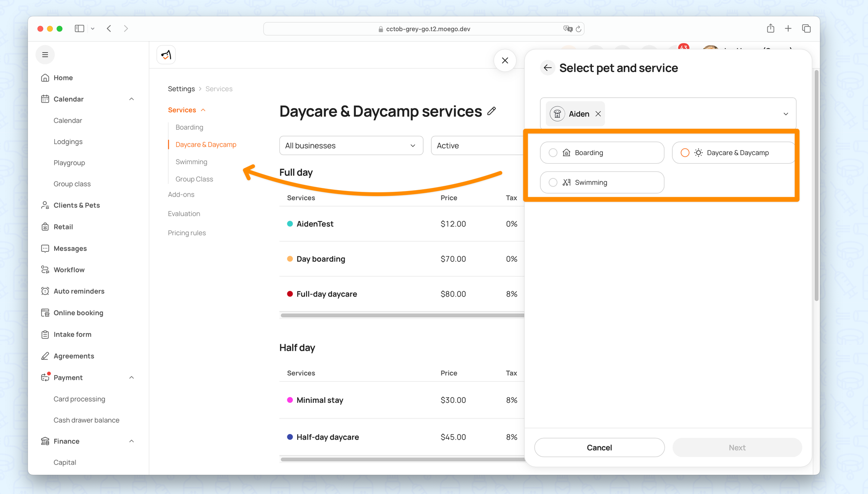The image size is (868, 494).
Task: Collapse the Payment sidebar section
Action: coord(132,378)
